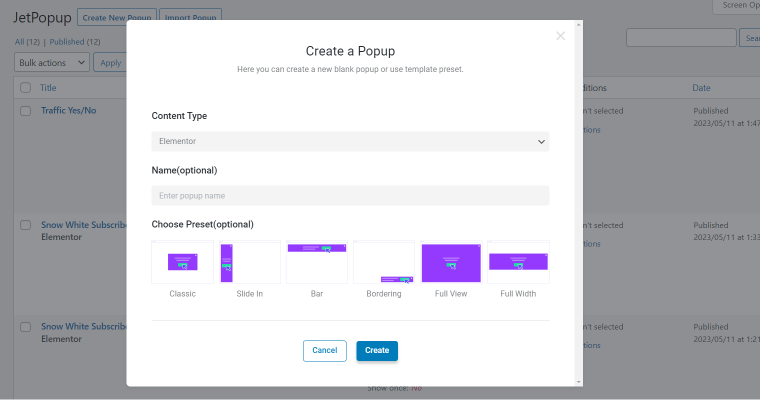
Task: Check the Traffic Yes/No row checkbox
Action: (x=26, y=111)
